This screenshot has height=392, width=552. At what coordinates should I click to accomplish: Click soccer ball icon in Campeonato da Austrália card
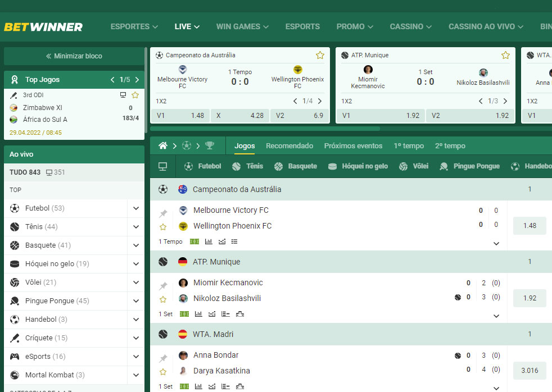[x=160, y=55]
